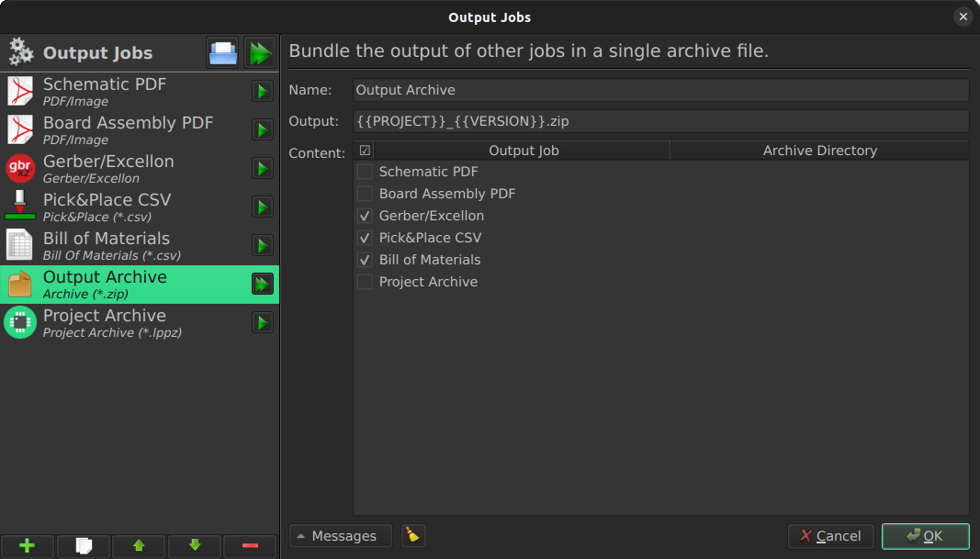Run the Gerber/Excellon job
This screenshot has width=980, height=559.
click(x=263, y=169)
